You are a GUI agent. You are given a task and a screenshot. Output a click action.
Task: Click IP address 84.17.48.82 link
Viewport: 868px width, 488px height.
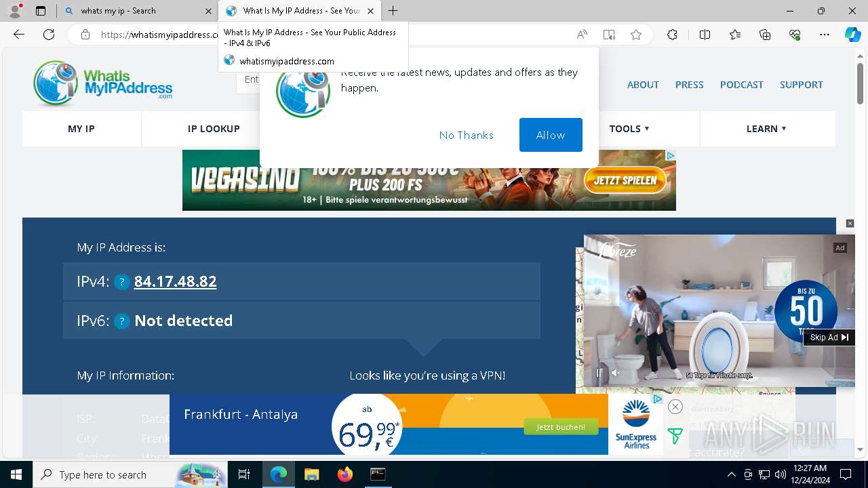click(x=176, y=281)
